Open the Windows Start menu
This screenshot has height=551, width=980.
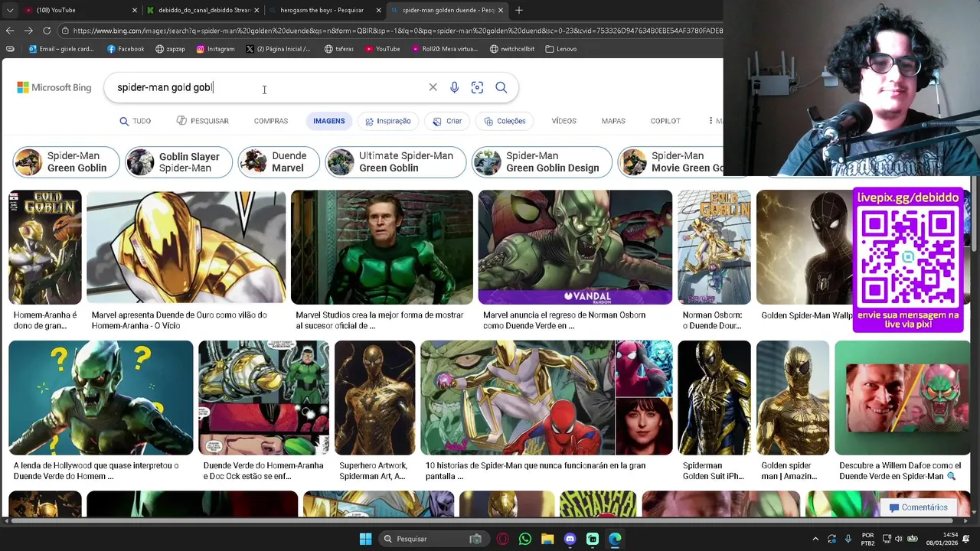(x=365, y=539)
